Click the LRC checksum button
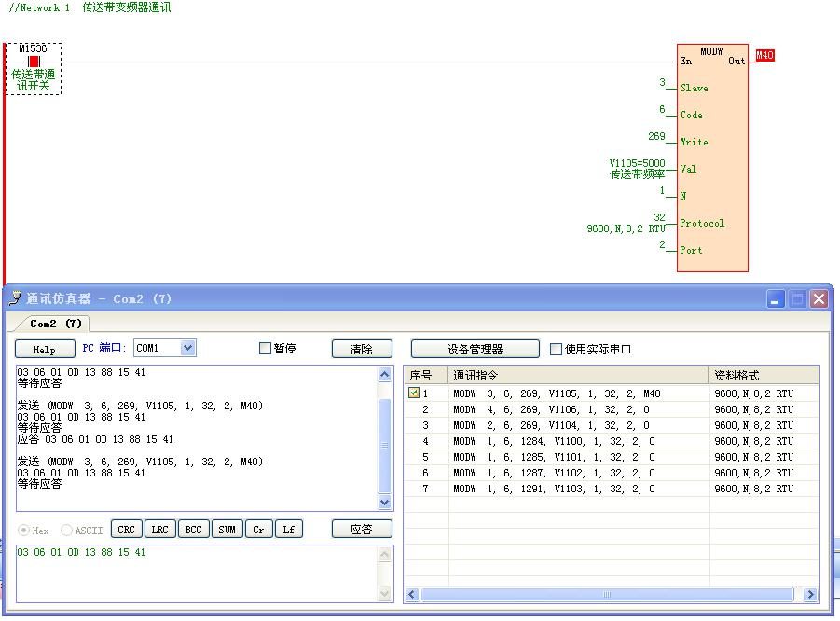The height and width of the screenshot is (621, 840). (159, 530)
